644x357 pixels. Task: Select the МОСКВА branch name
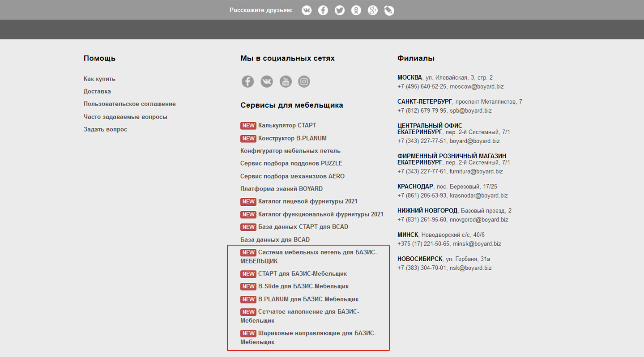click(409, 77)
